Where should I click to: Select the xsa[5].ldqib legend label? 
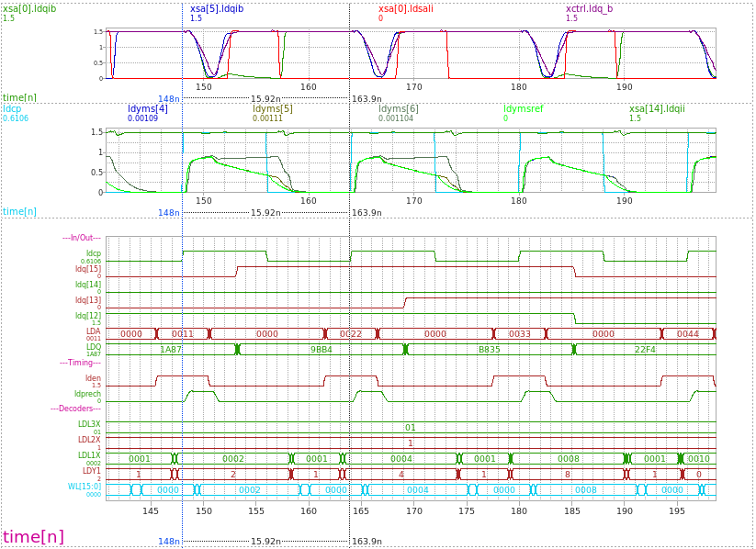point(217,8)
